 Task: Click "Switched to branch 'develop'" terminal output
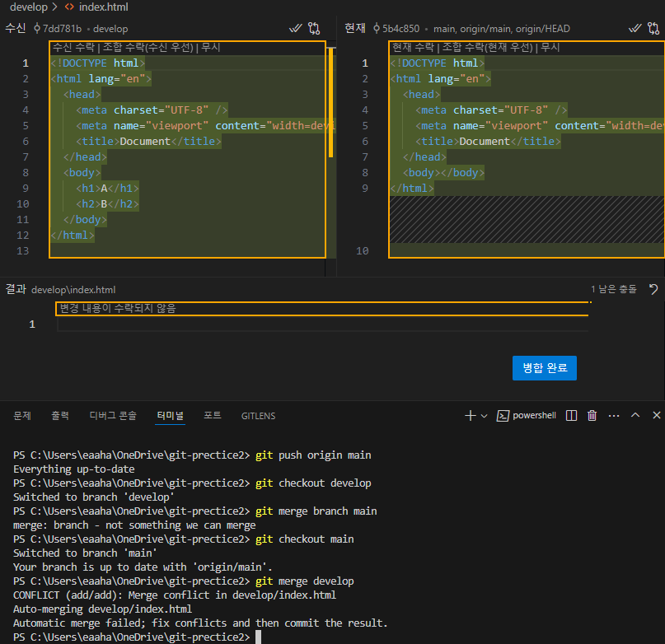tap(93, 497)
